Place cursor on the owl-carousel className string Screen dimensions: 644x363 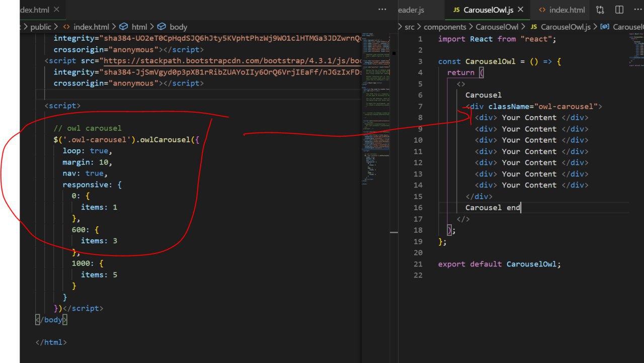pos(566,106)
